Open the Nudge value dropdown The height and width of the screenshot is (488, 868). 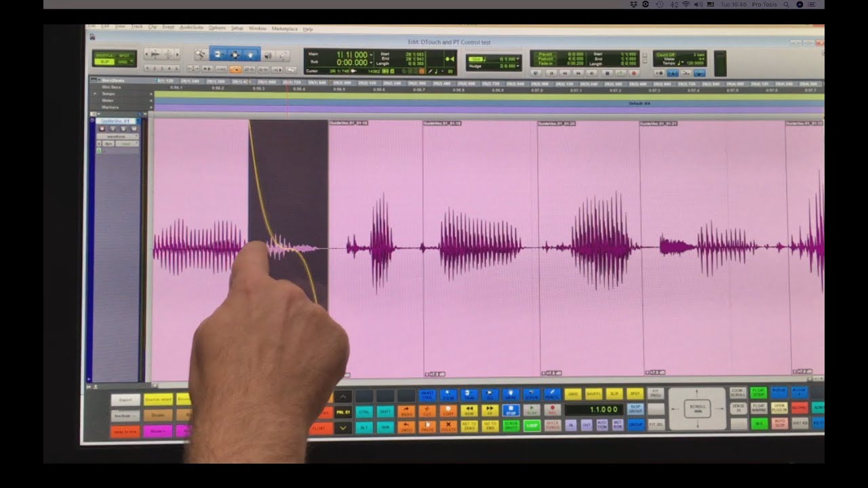(517, 66)
